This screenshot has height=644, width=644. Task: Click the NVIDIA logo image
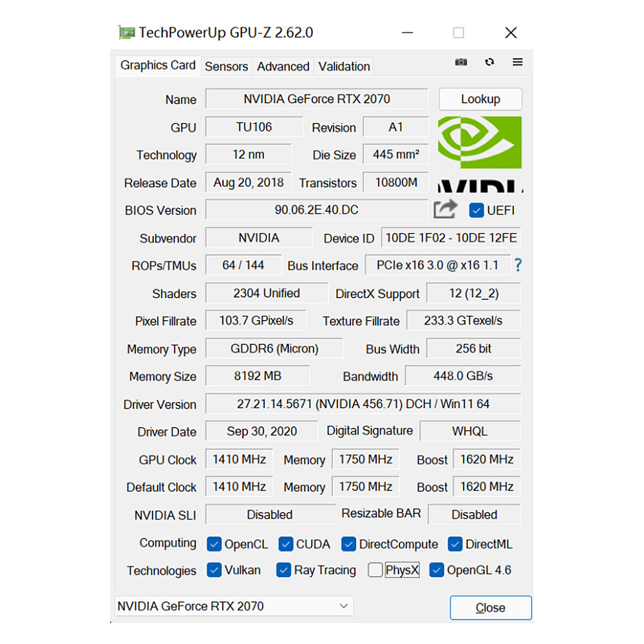point(480,155)
